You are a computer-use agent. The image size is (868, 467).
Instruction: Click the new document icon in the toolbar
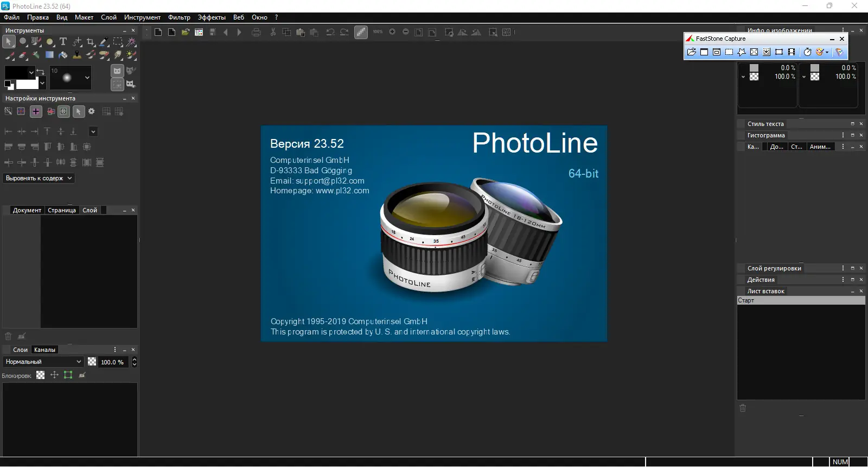coord(158,32)
